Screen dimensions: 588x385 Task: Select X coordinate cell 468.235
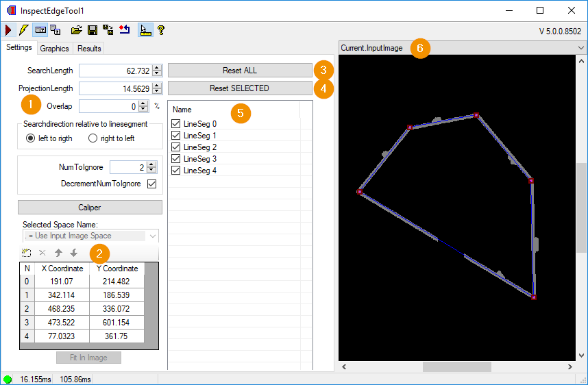coord(62,309)
